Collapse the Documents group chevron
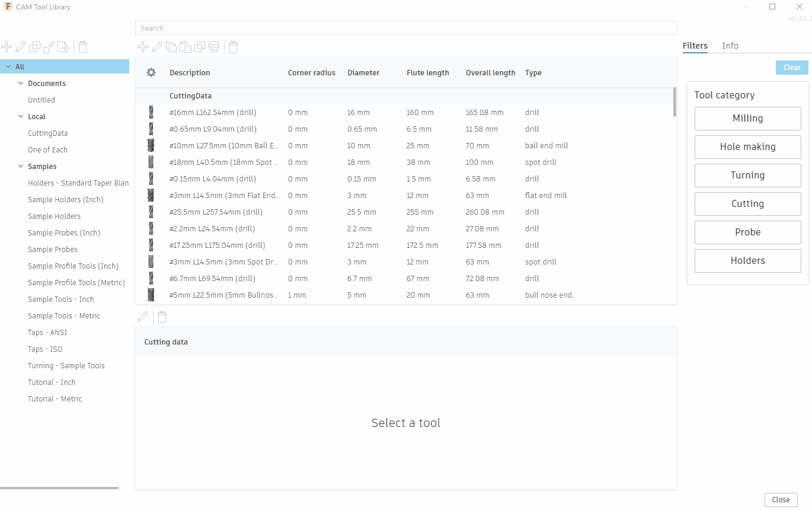 tap(21, 84)
